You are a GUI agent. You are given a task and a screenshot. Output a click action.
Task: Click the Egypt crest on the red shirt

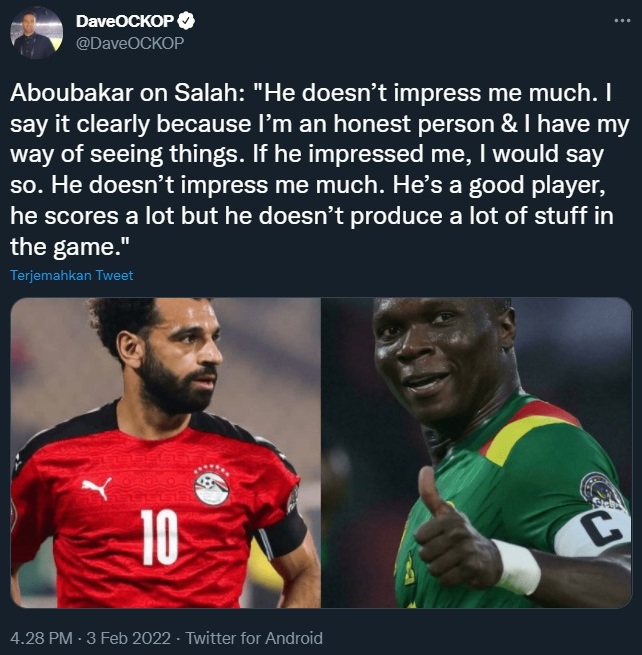(212, 485)
